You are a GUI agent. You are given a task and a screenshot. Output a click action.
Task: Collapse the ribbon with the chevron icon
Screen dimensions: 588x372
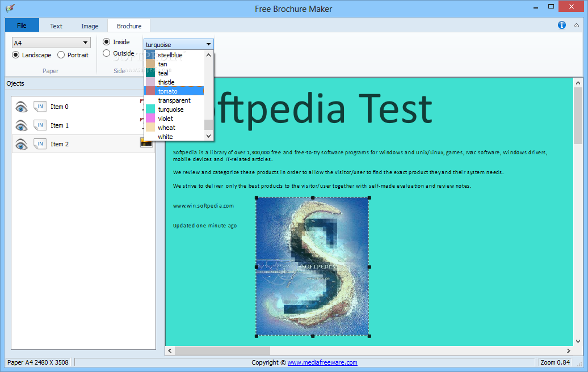point(577,26)
